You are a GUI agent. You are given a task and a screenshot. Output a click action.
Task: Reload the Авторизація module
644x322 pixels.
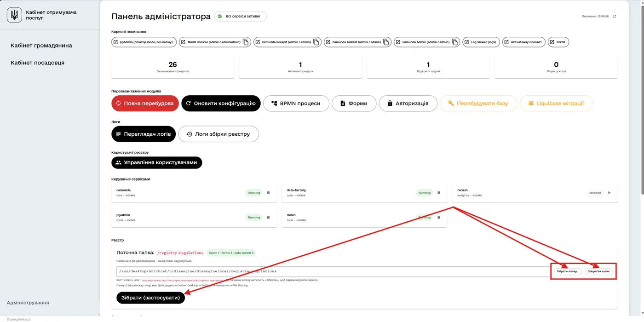point(408,103)
